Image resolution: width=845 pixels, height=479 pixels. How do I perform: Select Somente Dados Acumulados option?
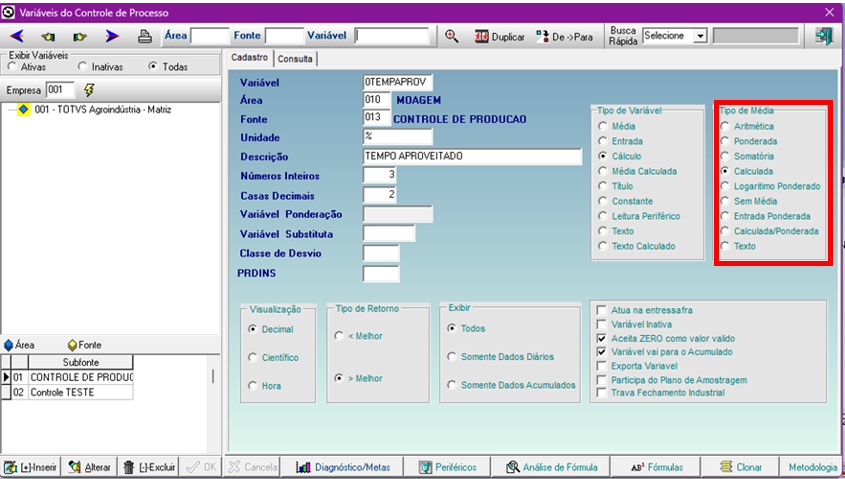[452, 385]
